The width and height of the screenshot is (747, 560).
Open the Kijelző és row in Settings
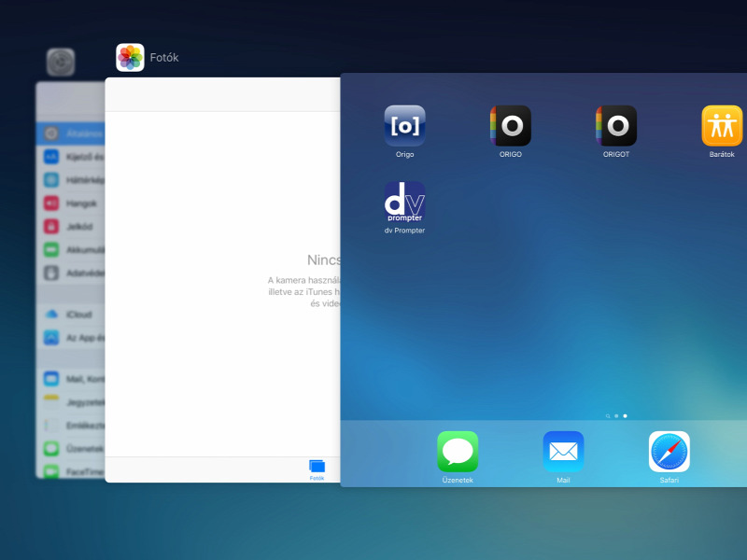click(71, 157)
